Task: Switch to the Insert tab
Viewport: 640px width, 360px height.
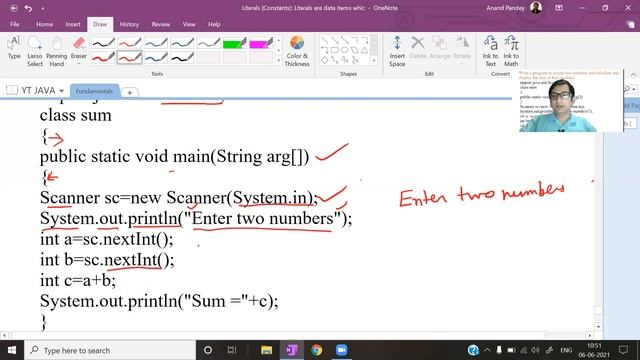Action: point(73,24)
